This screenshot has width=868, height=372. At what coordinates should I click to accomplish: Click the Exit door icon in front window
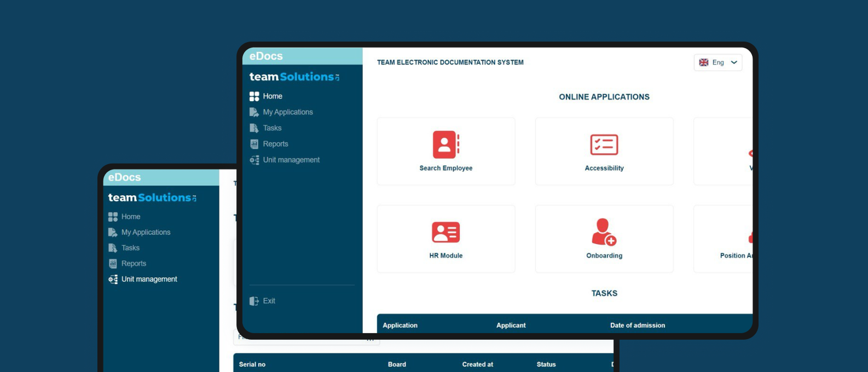point(254,301)
